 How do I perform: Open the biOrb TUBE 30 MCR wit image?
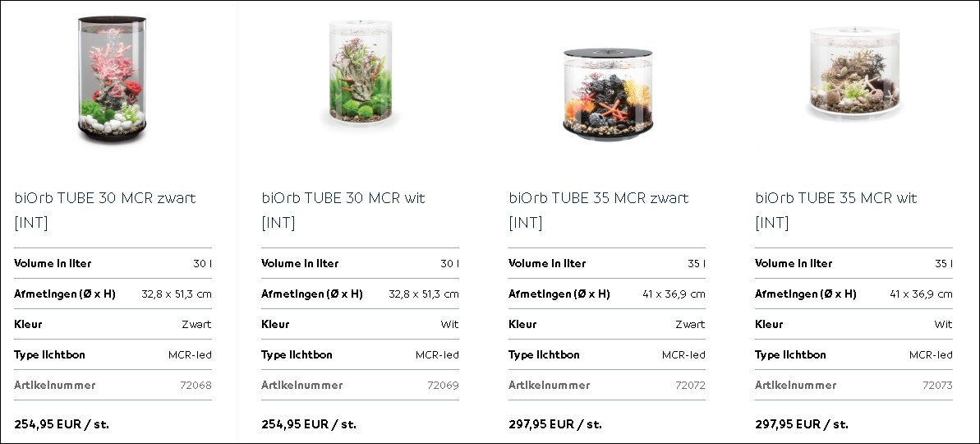pos(361,72)
